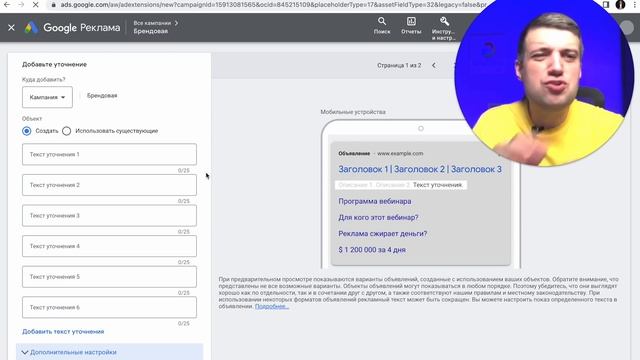Click into Текст уточнения 3 field

click(109, 216)
